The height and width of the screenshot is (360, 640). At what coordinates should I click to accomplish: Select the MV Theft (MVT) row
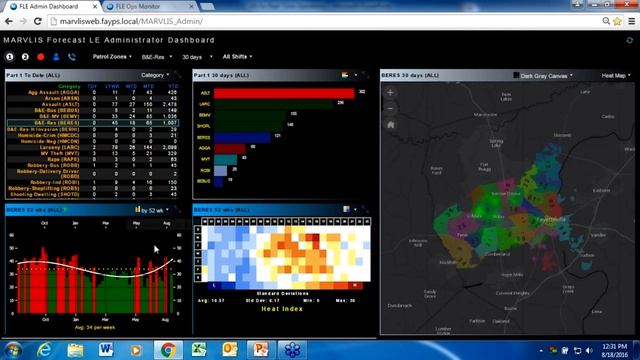tap(92, 153)
